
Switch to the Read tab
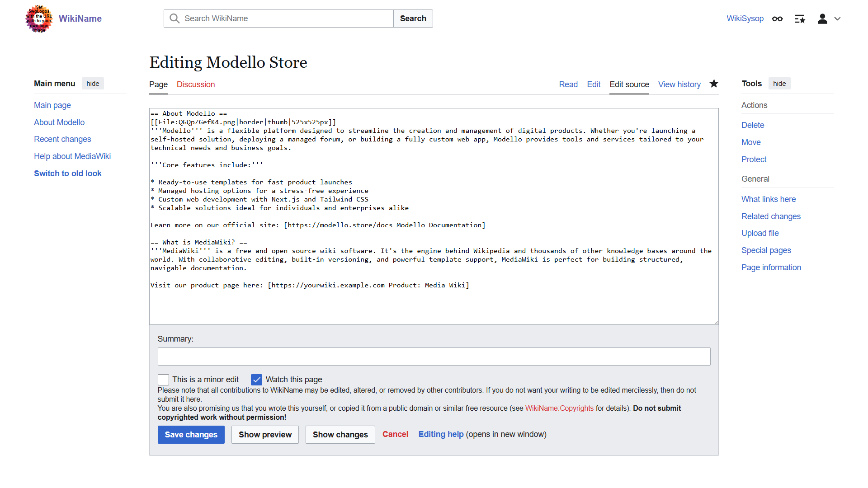point(568,84)
